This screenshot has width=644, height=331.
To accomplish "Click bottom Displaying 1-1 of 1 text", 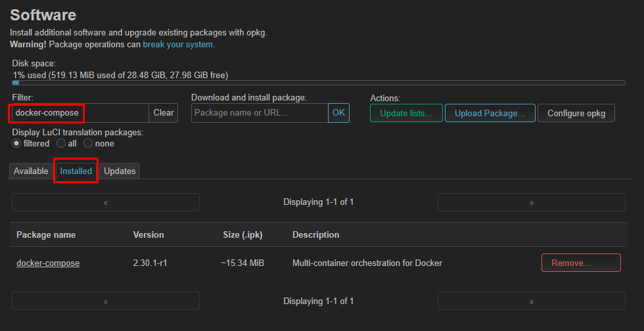I will (x=319, y=301).
